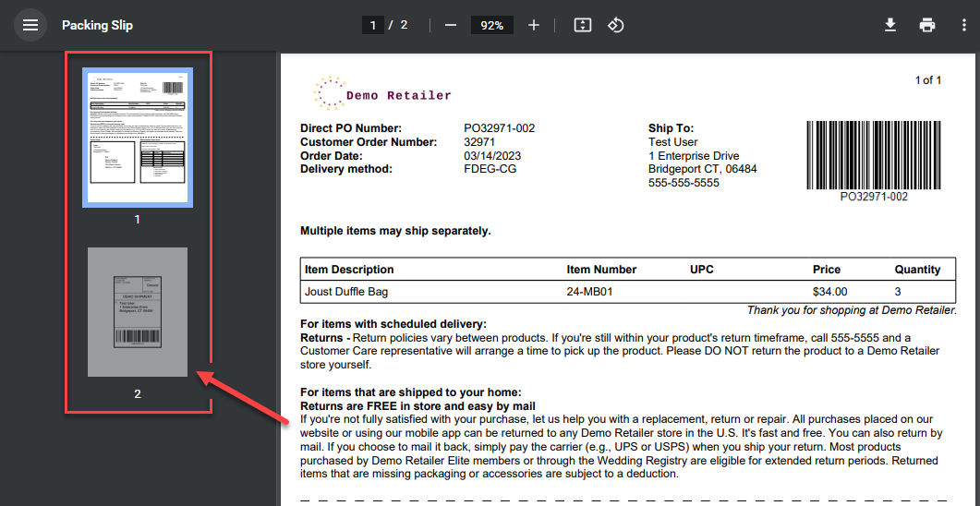Screen dimensions: 980x506
Task: Open the page 2 thumbnail in sidebar
Action: (138, 312)
